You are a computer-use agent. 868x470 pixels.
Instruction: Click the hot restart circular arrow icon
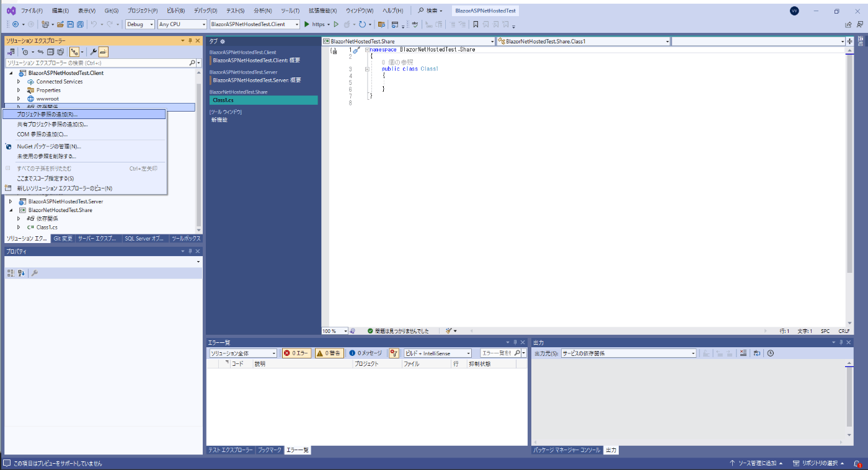[x=362, y=24]
